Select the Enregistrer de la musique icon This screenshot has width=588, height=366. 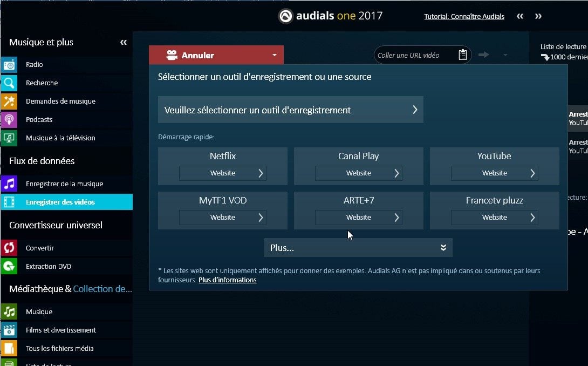9,184
